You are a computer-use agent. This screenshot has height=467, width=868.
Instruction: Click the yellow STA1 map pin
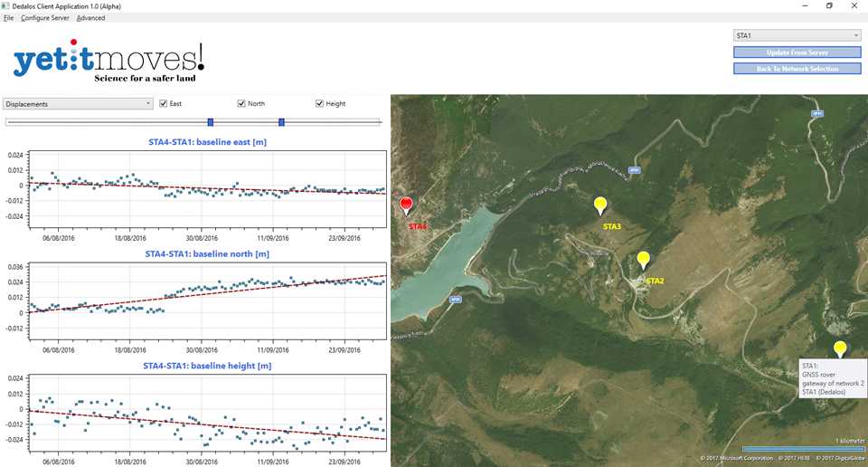[x=840, y=349]
